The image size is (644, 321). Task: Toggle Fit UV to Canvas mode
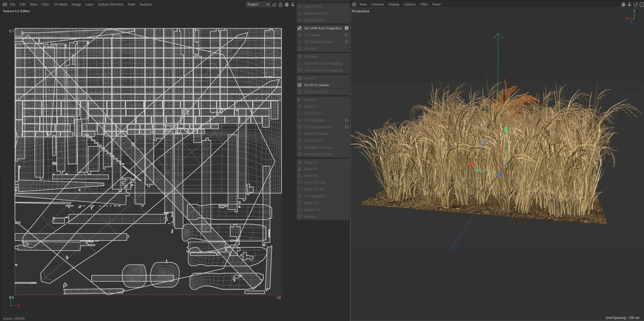(316, 85)
